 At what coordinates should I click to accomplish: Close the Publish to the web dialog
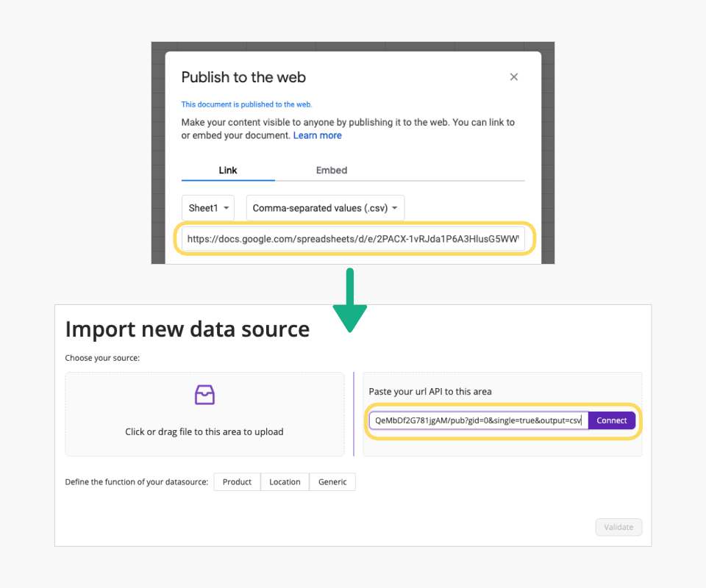tap(514, 77)
